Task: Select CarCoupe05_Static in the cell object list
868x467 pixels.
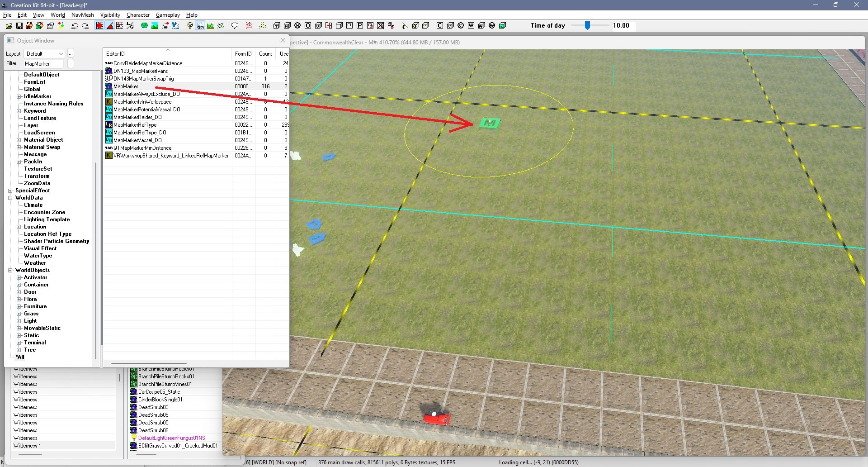Action: coord(159,392)
